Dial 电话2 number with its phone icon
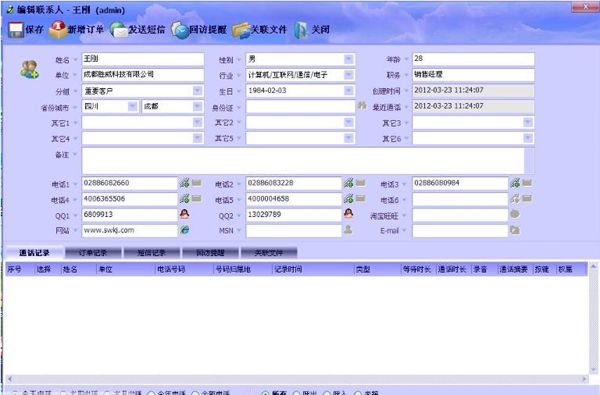The height and width of the screenshot is (395, 600). pos(349,183)
